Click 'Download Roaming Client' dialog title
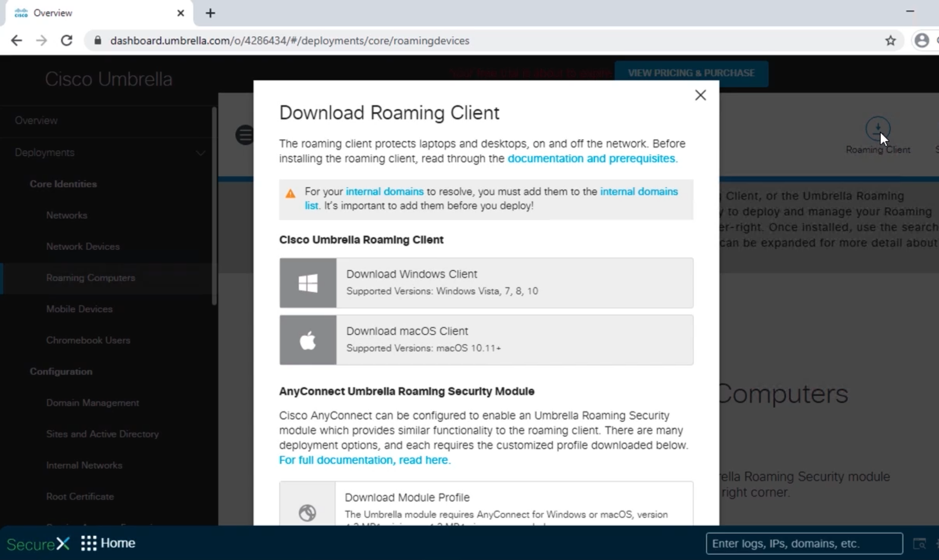This screenshot has width=939, height=560. (389, 113)
